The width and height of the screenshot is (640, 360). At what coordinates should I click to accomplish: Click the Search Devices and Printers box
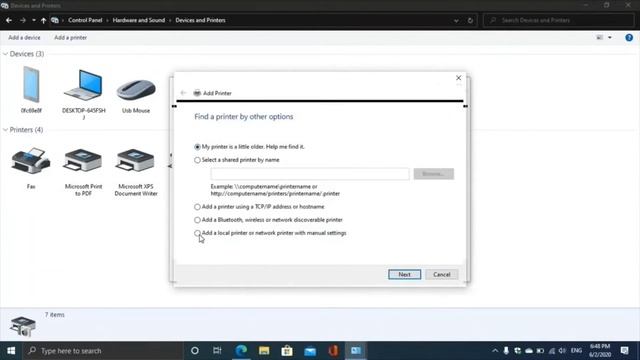click(558, 20)
